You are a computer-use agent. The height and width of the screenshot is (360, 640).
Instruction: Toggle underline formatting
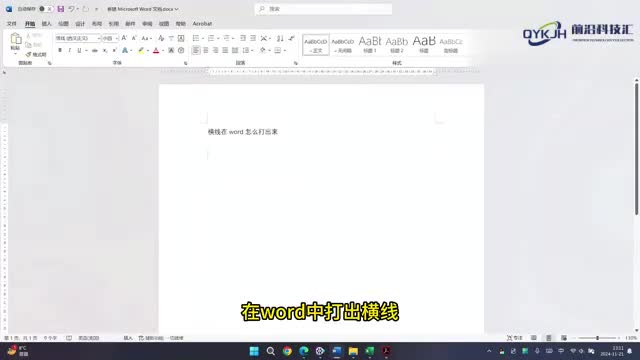79,50
